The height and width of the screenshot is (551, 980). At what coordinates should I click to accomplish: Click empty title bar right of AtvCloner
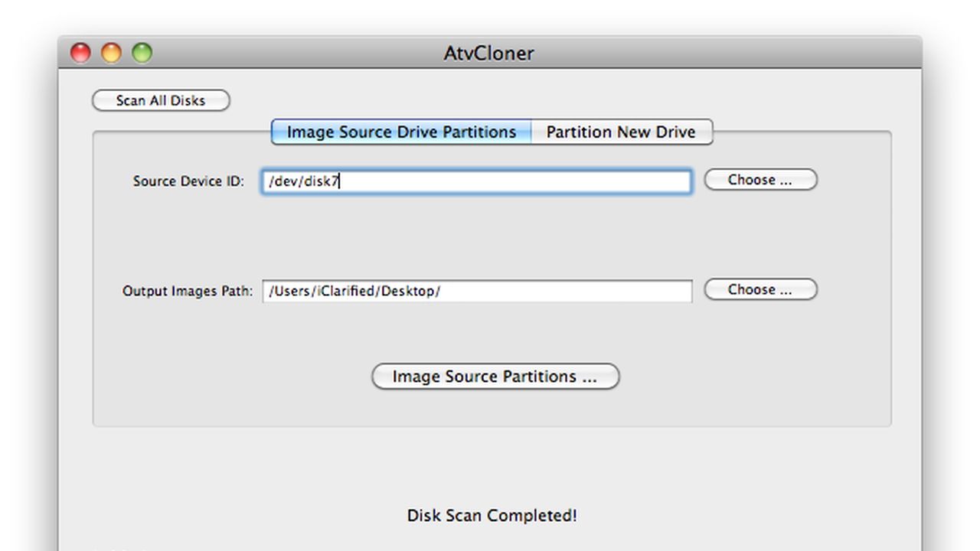(x=727, y=53)
